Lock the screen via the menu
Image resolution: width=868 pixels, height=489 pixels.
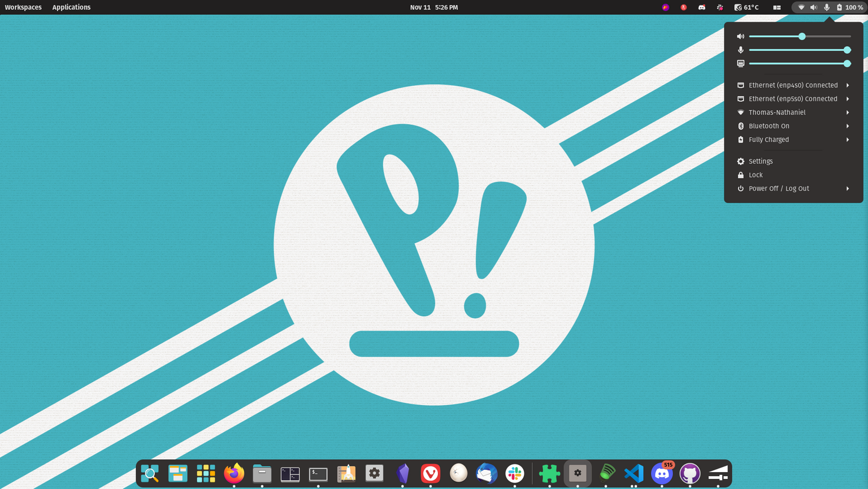coord(756,175)
